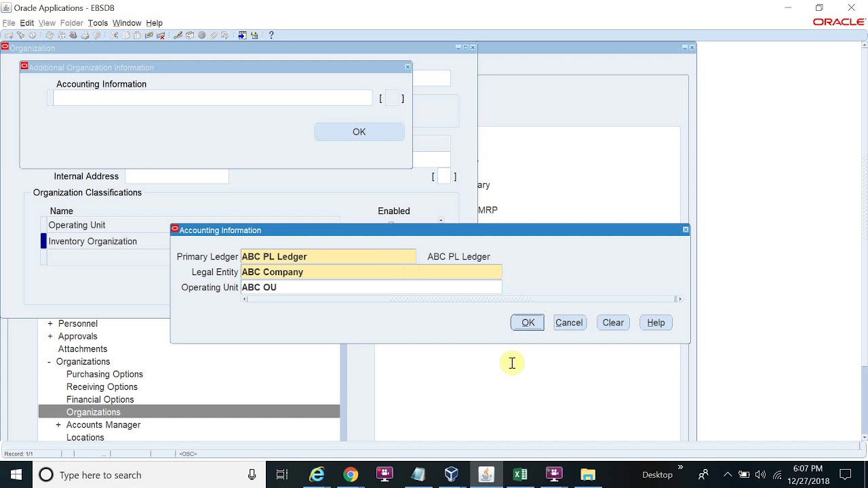
Task: Click the Save toolbar icon
Action: (x=50, y=35)
